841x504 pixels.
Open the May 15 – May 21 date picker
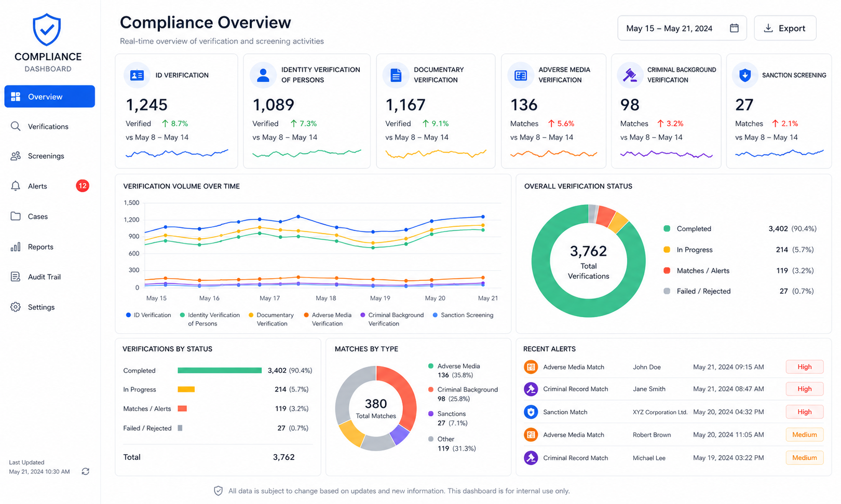click(682, 28)
